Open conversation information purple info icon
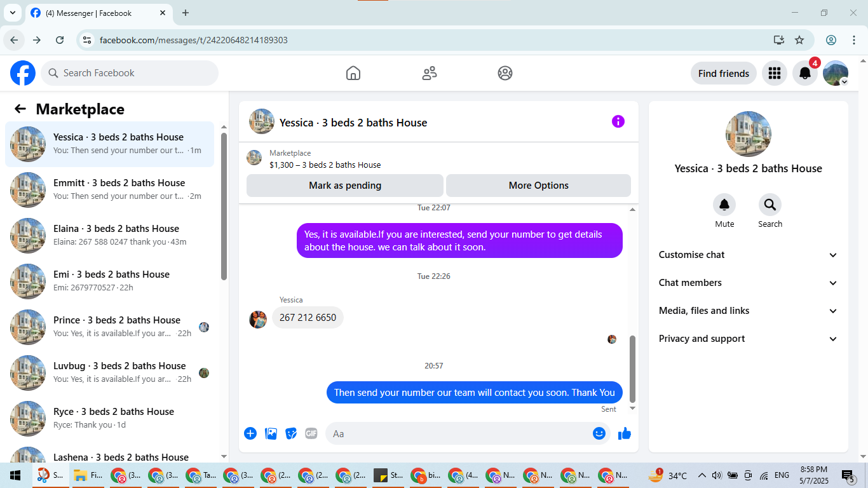Viewport: 868px width, 488px height. point(618,121)
